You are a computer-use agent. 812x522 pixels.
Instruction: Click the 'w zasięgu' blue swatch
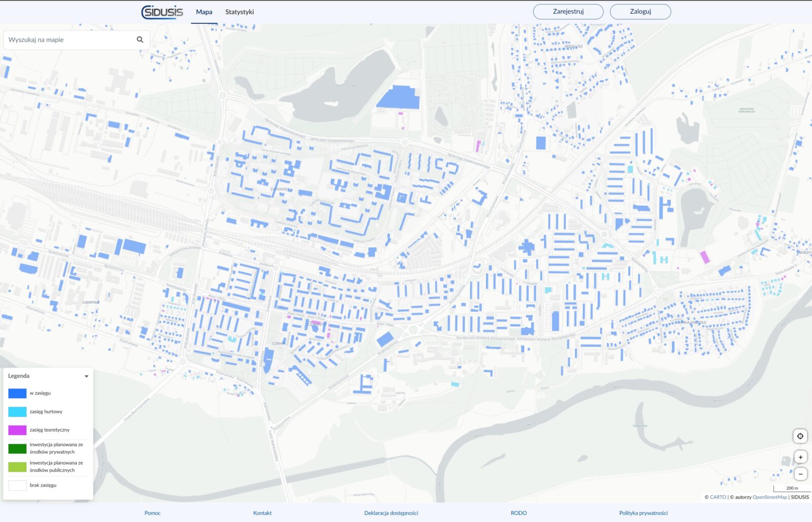[17, 393]
